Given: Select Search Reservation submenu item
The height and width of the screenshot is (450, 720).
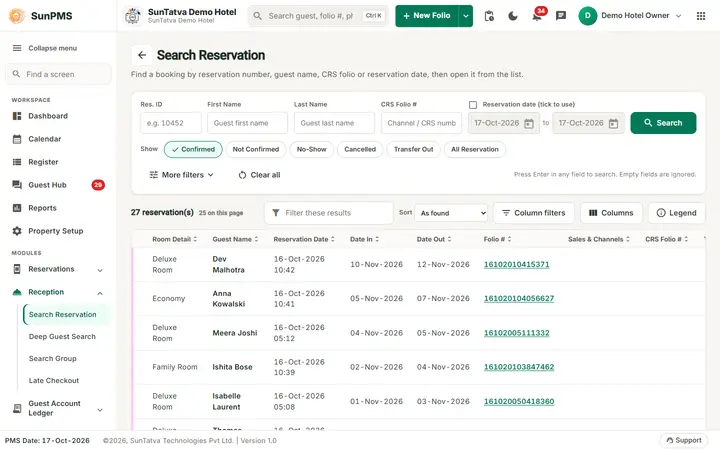Looking at the screenshot, I should point(67,315).
